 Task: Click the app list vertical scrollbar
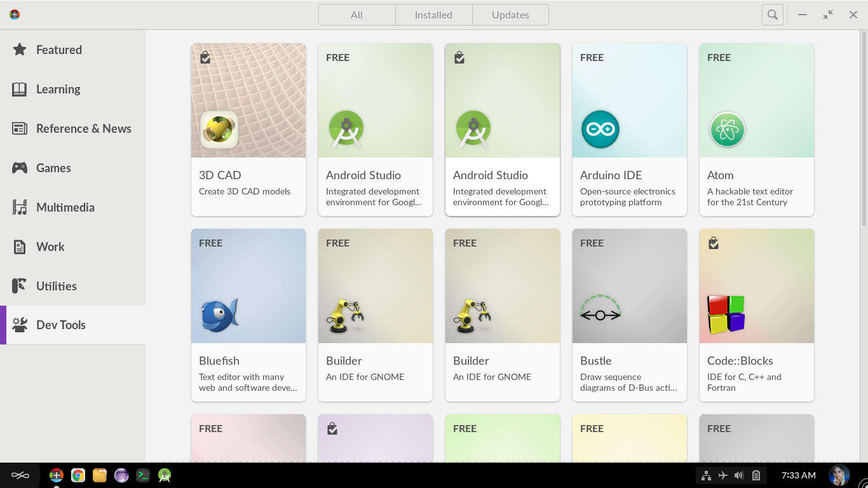click(864, 127)
